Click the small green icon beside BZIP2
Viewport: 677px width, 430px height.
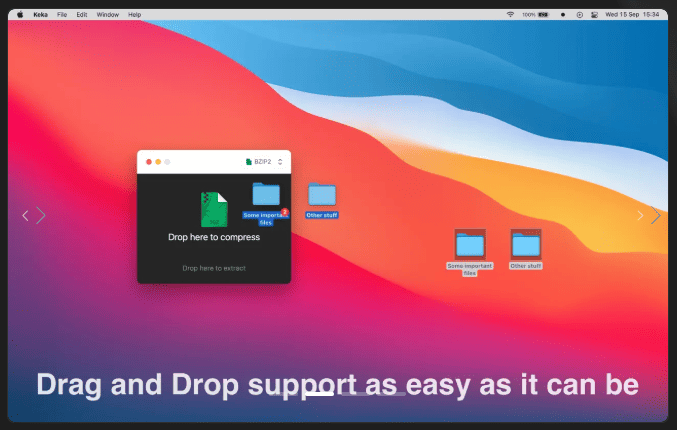point(249,162)
